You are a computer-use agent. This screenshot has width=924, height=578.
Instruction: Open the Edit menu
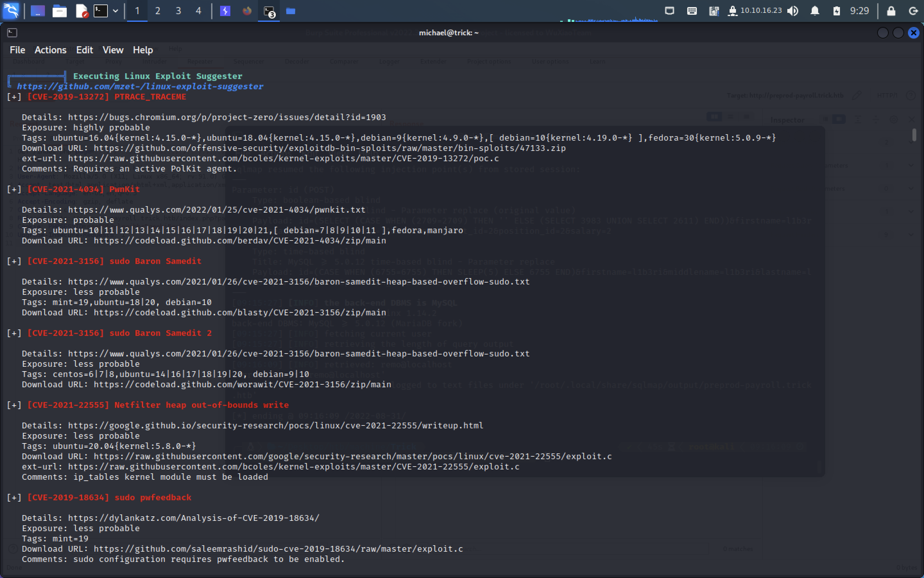click(x=84, y=50)
